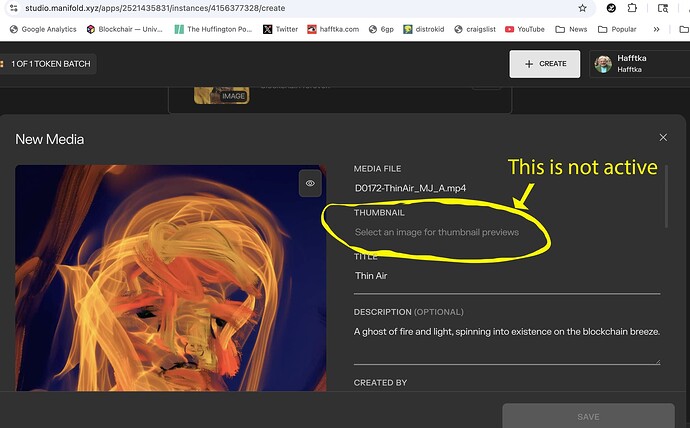Open the distrokid bookmark
690x428 pixels.
[427, 29]
